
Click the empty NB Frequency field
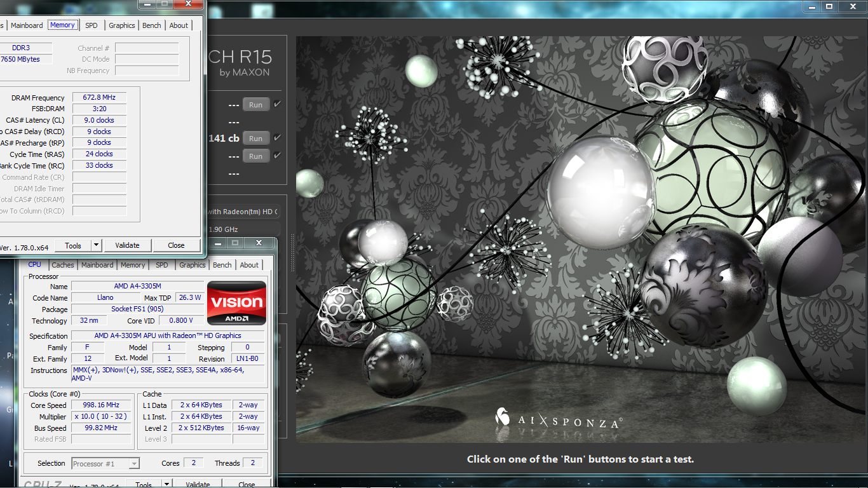pos(147,71)
